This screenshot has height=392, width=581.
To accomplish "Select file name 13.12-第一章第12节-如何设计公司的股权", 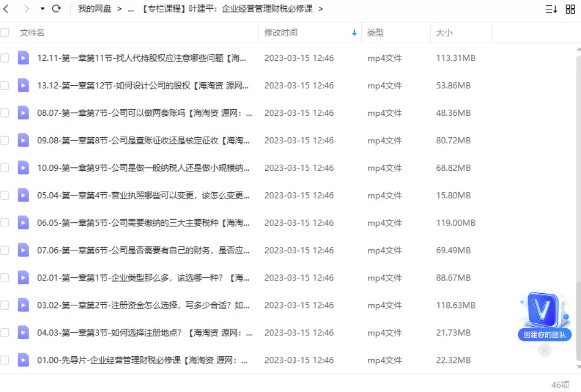I will click(143, 86).
